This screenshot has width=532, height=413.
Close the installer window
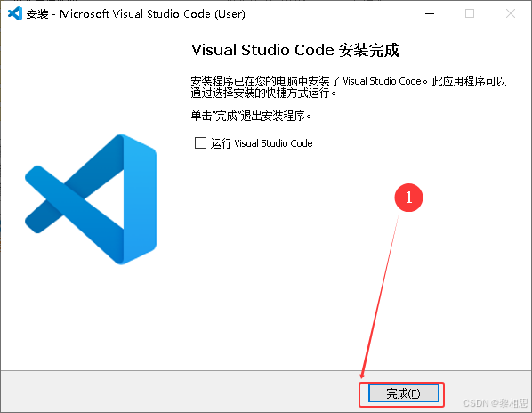tap(511, 13)
